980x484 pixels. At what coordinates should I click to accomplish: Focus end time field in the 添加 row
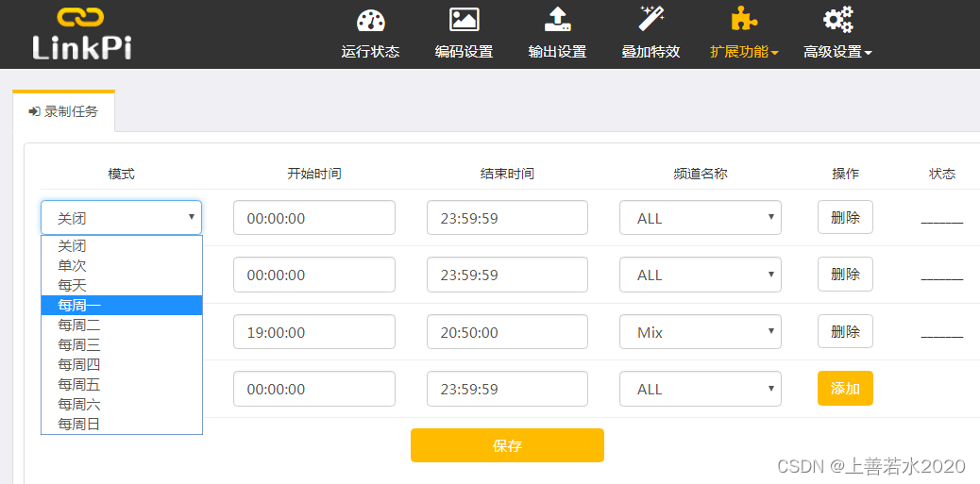tap(508, 389)
